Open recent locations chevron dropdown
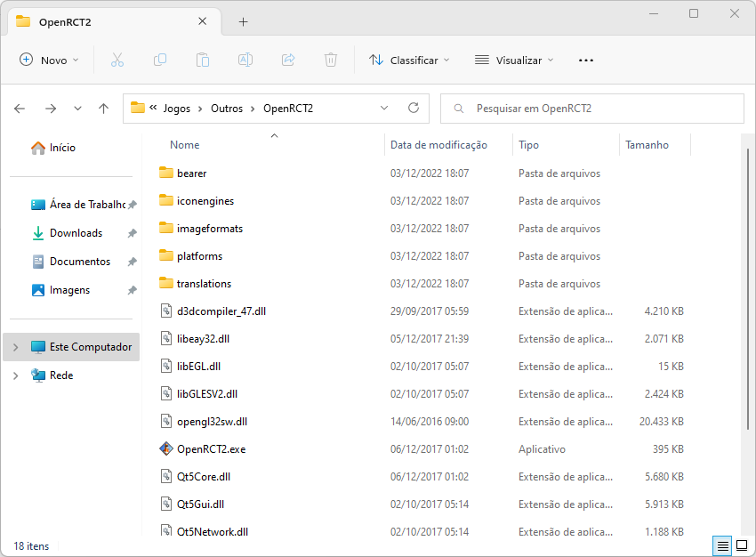The width and height of the screenshot is (756, 557). click(77, 109)
